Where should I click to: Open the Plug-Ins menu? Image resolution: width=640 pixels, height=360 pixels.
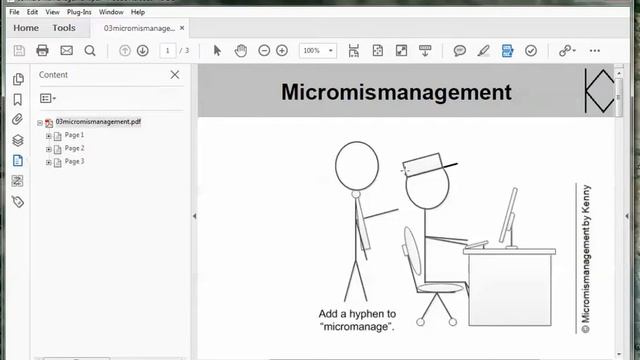[79, 12]
